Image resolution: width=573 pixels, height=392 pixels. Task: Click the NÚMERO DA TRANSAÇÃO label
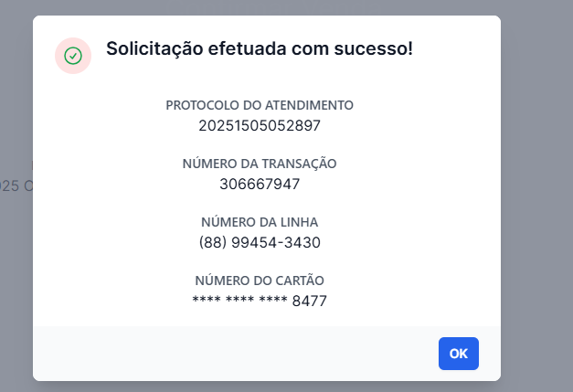coord(260,164)
